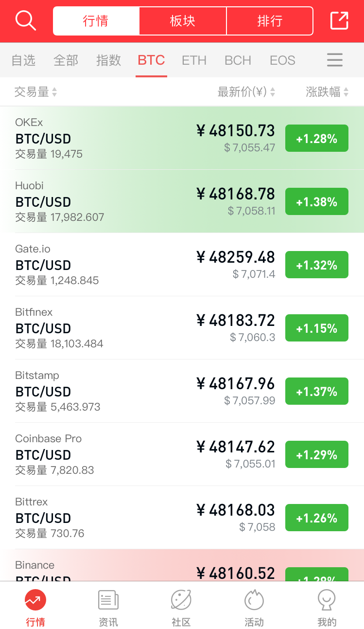Screen dimensions: 364x629
Task: Open 我的 profile icon
Action: tap(327, 600)
